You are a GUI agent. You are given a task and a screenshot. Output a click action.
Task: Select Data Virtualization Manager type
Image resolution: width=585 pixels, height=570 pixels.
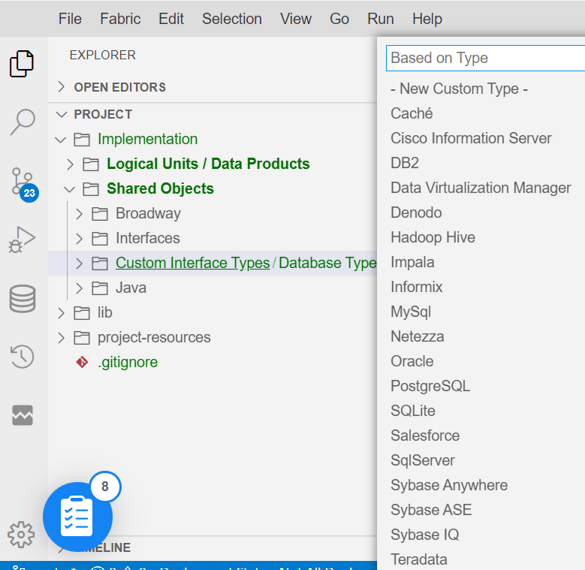coord(481,188)
